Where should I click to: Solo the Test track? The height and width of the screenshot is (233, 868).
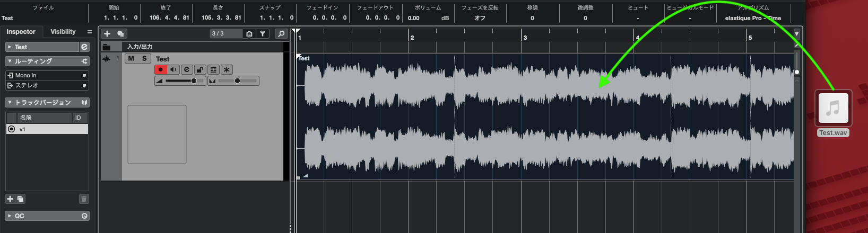(x=144, y=58)
